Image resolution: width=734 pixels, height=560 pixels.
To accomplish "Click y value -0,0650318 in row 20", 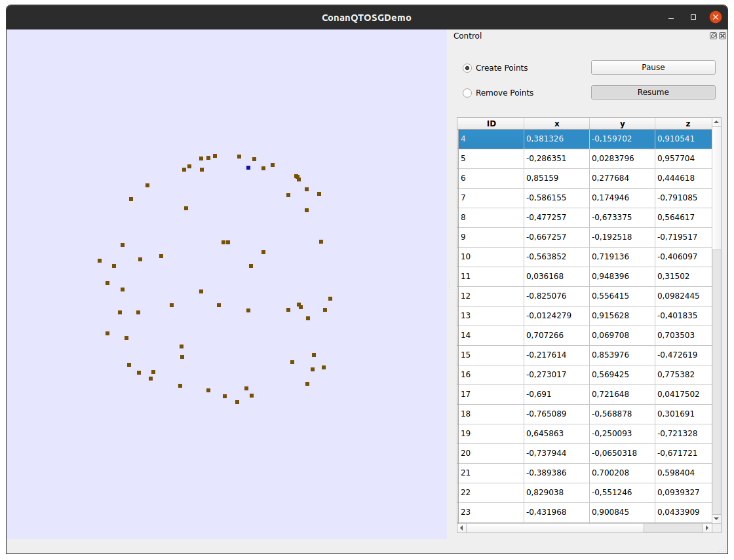I will tap(622, 453).
